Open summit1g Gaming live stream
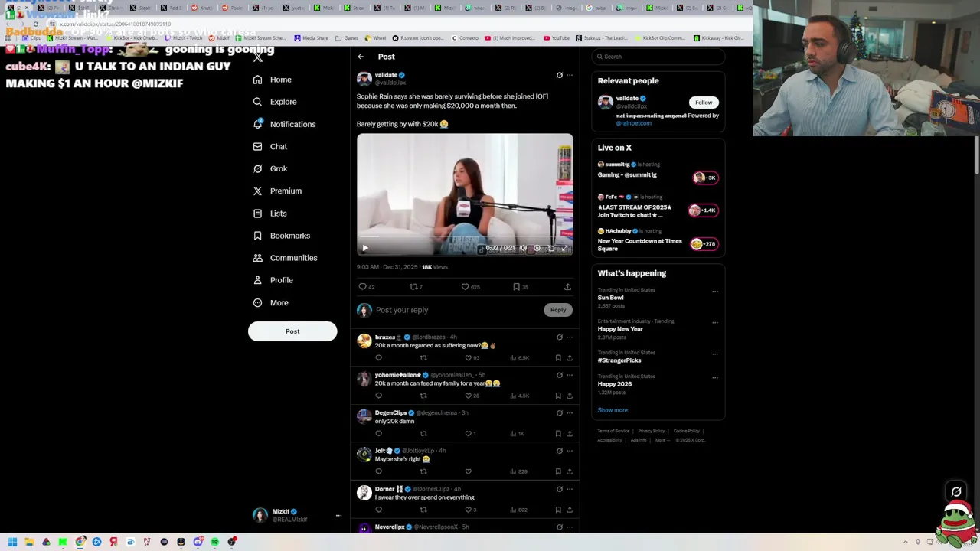This screenshot has height=551, width=980. tap(658, 170)
